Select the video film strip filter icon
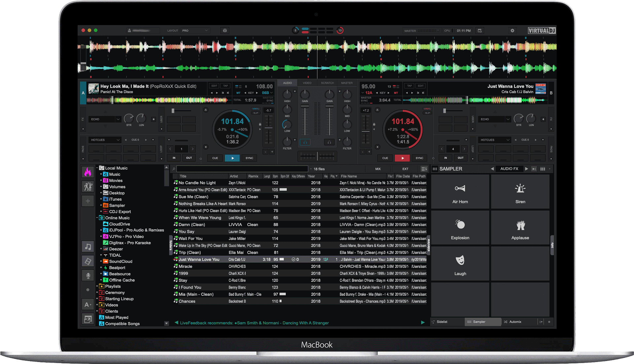This screenshot has width=634, height=364. pos(88,261)
